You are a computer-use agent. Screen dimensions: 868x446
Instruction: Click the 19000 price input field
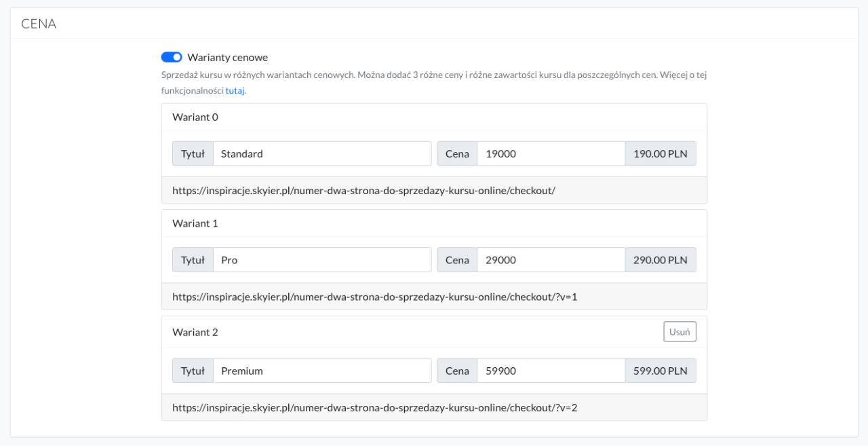(x=551, y=154)
